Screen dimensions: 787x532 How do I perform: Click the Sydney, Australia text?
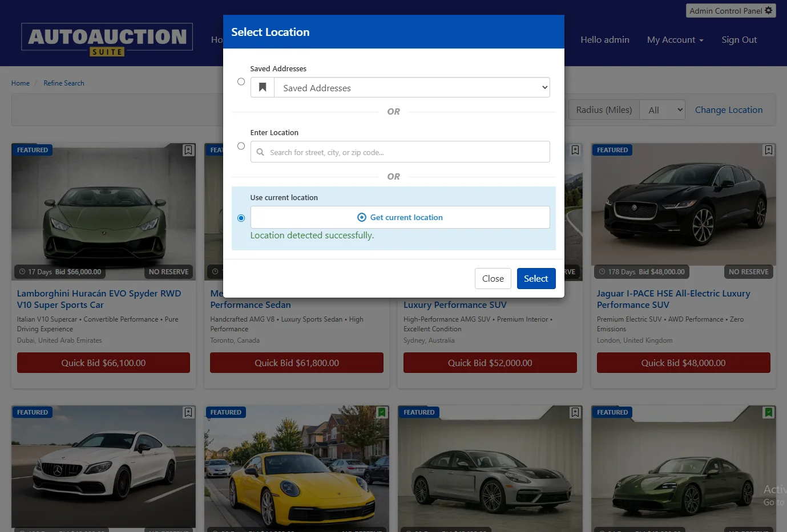(429, 340)
